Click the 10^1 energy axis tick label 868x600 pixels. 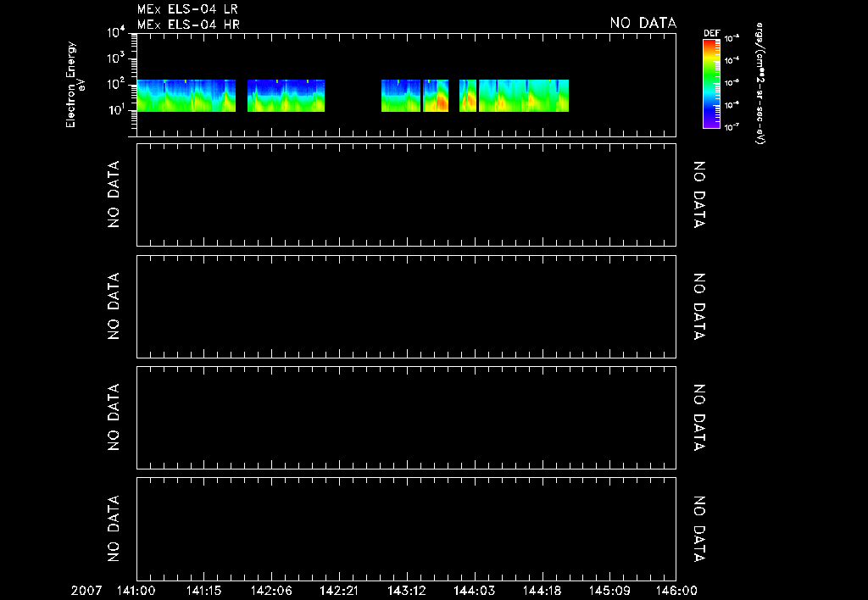coord(116,109)
